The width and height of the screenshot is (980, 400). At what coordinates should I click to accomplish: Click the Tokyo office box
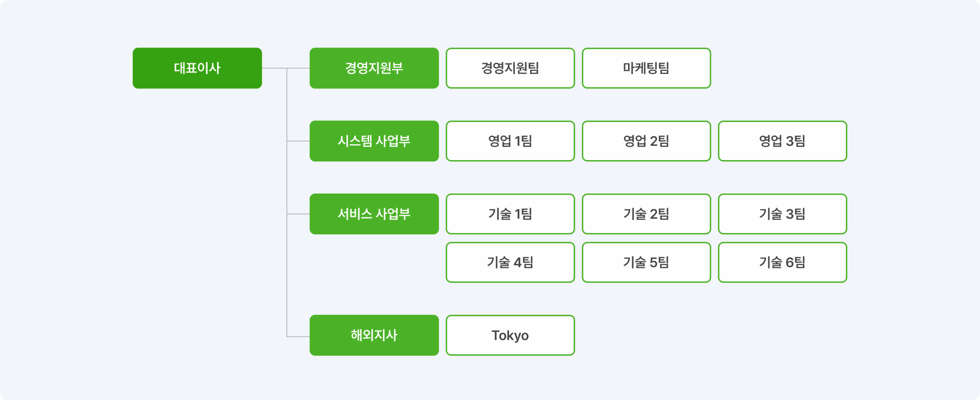pos(510,335)
